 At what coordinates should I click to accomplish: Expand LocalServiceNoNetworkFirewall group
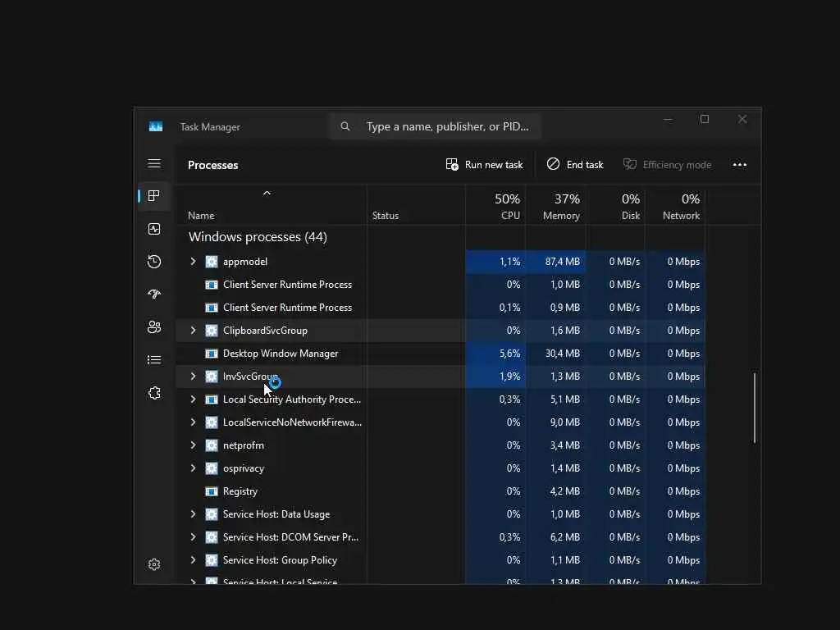pyautogui.click(x=194, y=422)
